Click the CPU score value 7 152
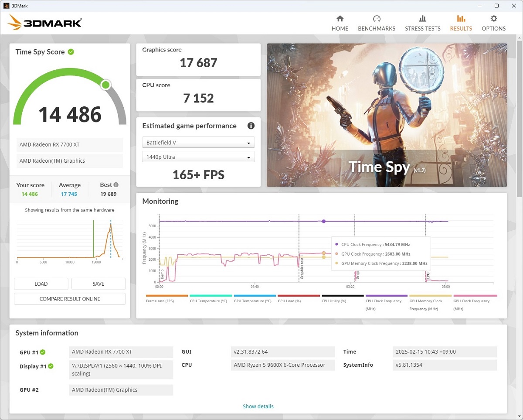The width and height of the screenshot is (523, 420). coord(198,98)
